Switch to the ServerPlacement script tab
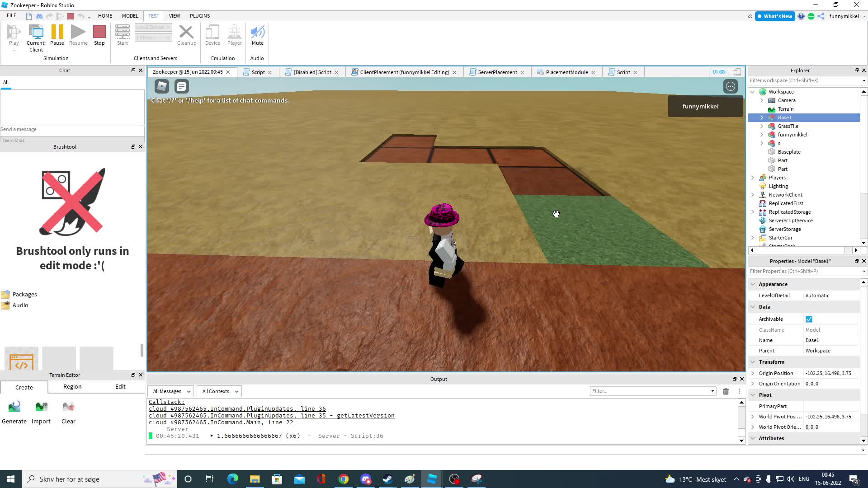Viewport: 868px width, 488px height. [x=497, y=72]
